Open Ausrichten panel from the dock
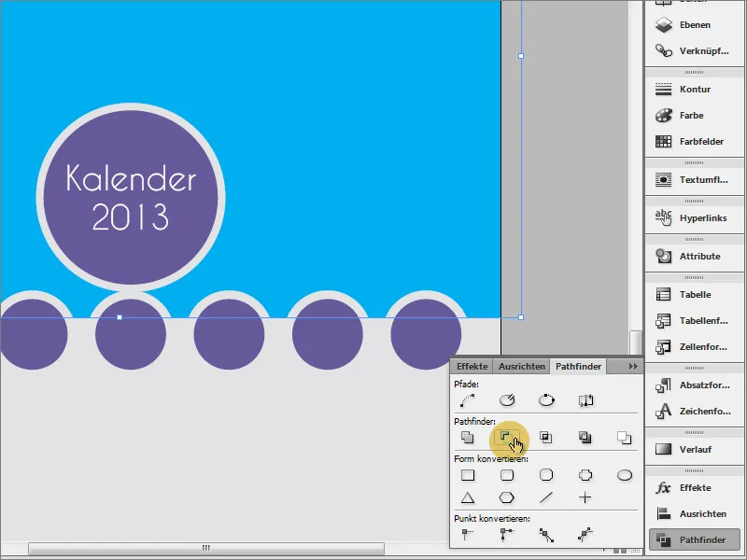The width and height of the screenshot is (747, 560). pos(694,514)
